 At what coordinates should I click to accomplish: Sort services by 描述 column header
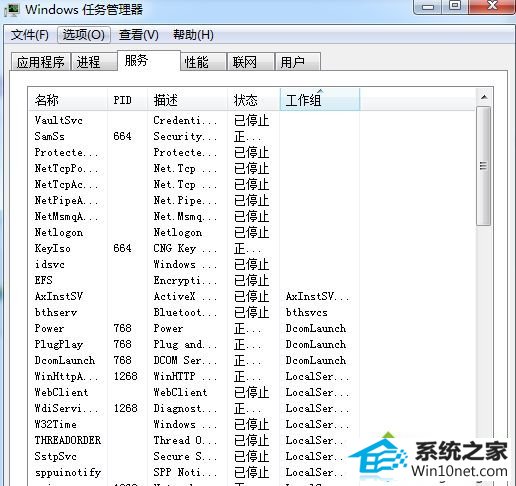187,100
